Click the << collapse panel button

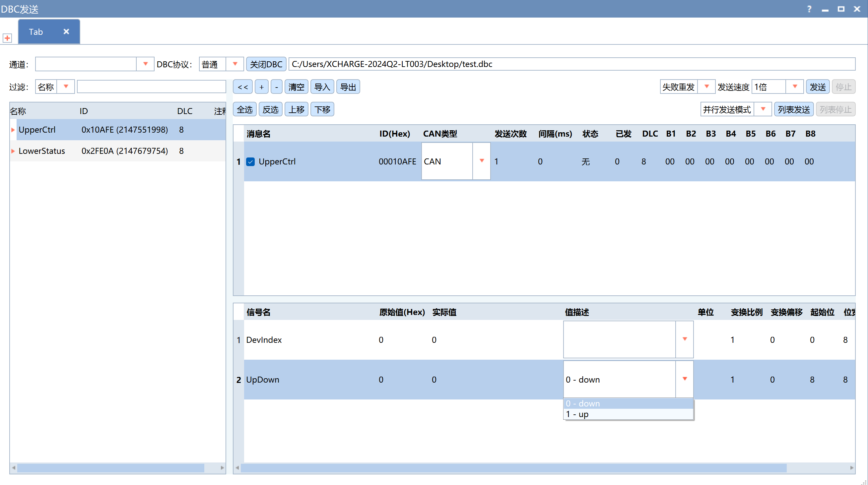click(x=242, y=87)
